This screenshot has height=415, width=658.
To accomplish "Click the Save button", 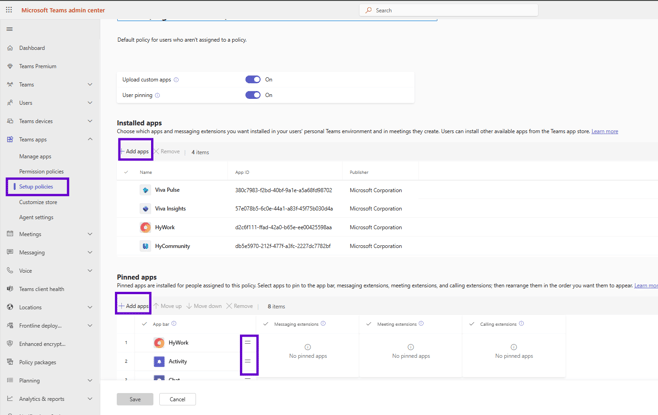I will [135, 399].
